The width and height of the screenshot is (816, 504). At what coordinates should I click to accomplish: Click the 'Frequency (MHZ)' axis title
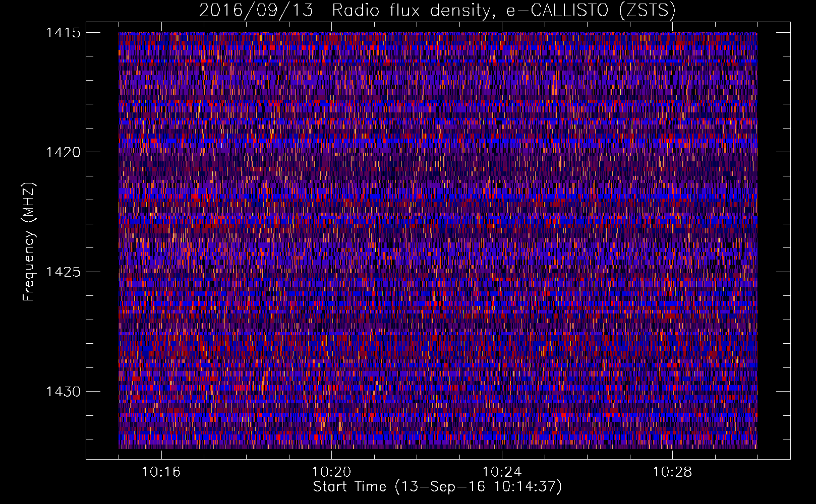pos(29,241)
